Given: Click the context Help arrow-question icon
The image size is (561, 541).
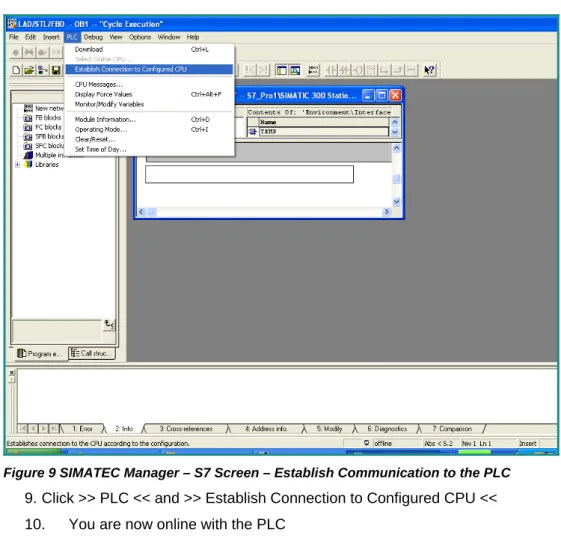Looking at the screenshot, I should (429, 70).
